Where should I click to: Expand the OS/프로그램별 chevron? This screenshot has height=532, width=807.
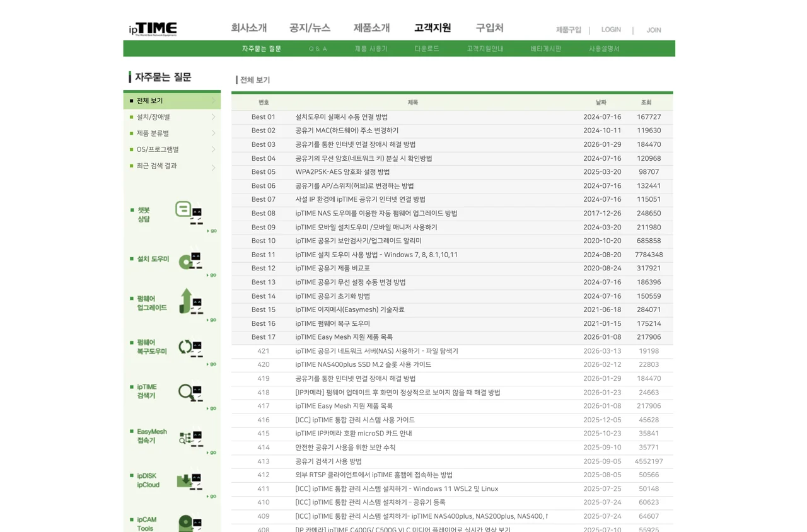[x=213, y=150]
